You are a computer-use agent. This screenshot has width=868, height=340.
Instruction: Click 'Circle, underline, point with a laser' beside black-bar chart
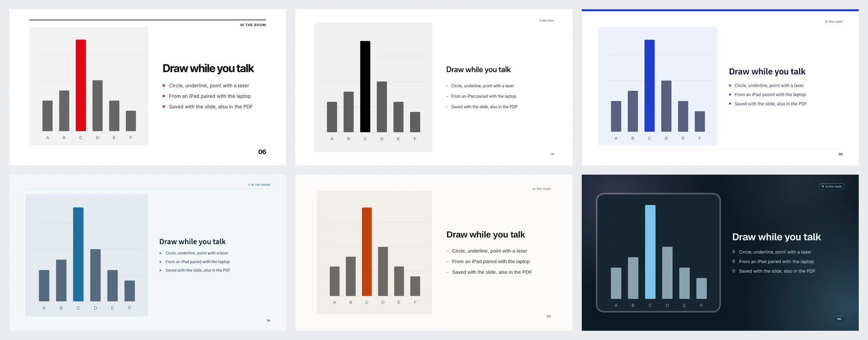pos(482,86)
